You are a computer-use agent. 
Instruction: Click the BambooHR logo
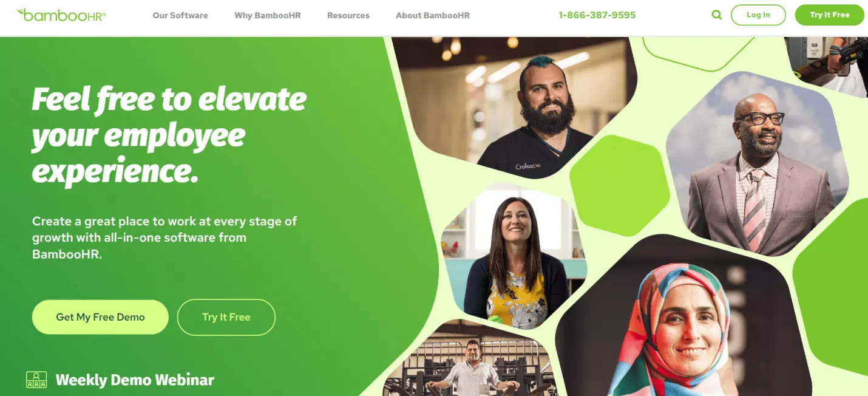coord(61,15)
